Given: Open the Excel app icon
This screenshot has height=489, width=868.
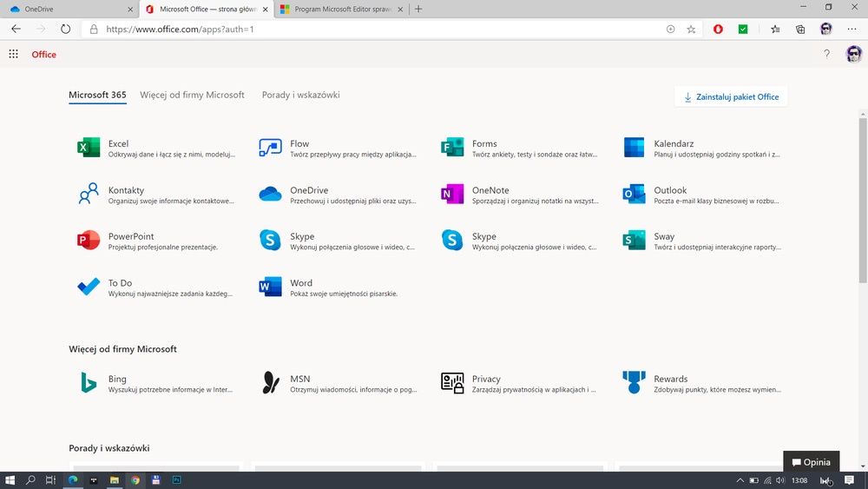Looking at the screenshot, I should pos(89,148).
